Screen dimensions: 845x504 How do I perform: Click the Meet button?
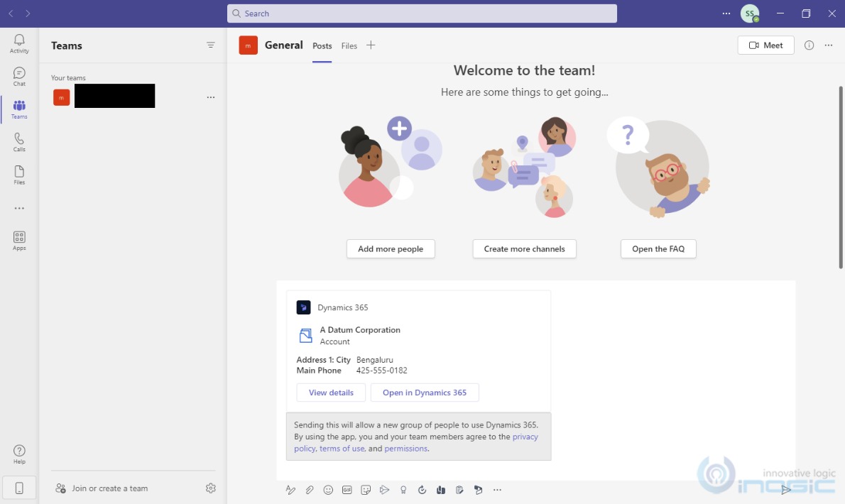tap(765, 45)
